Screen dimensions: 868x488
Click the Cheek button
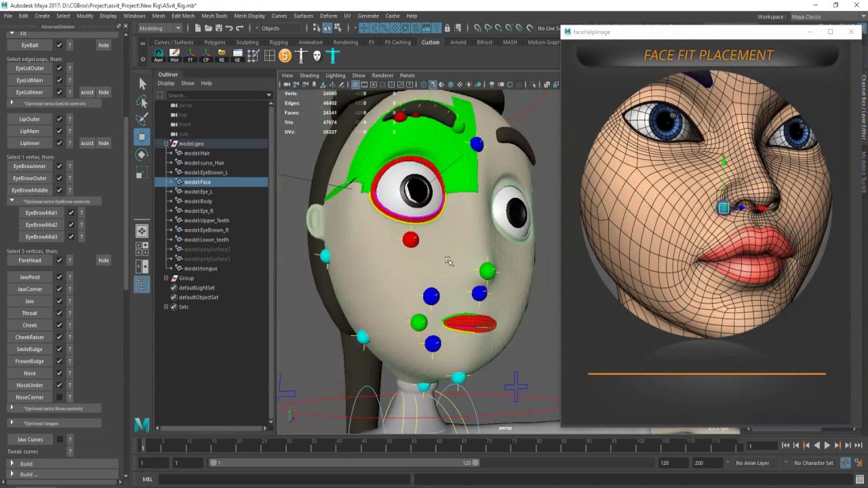[30, 325]
